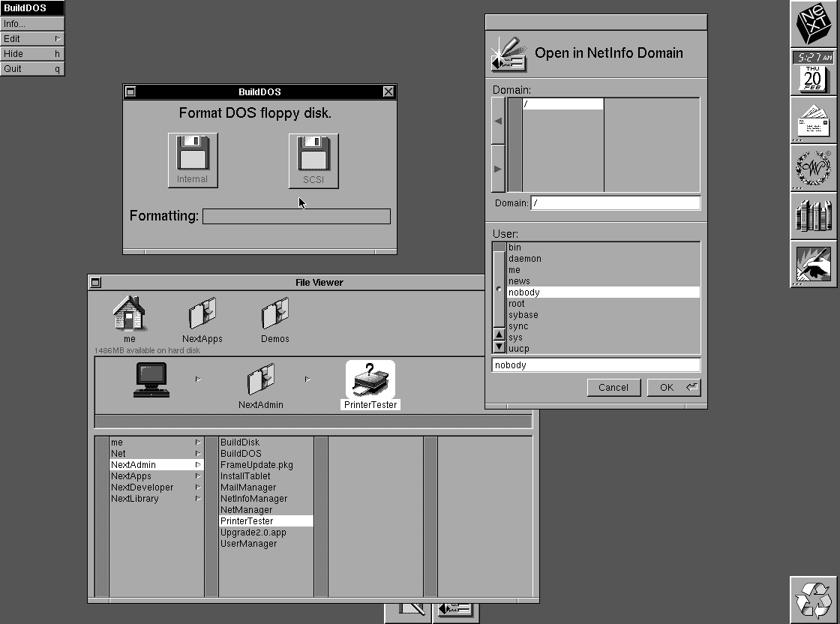
Task: Select user root in list
Action: point(603,304)
